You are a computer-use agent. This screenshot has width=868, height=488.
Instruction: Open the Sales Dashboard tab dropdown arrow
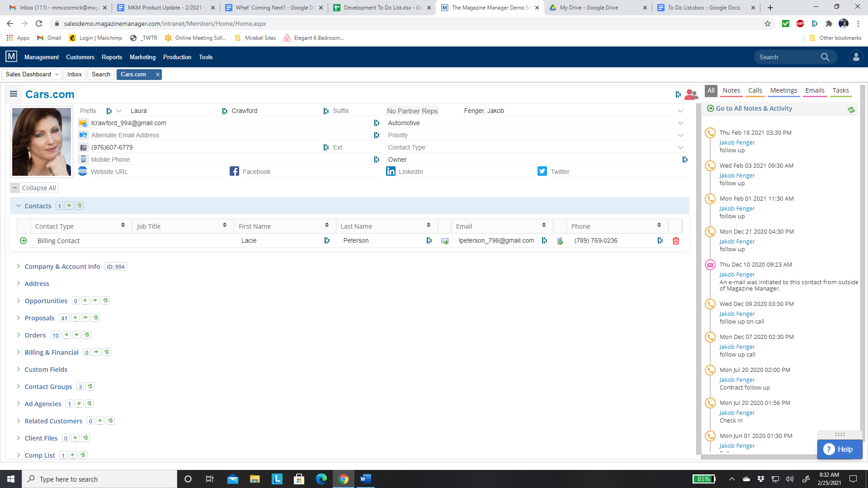[57, 75]
